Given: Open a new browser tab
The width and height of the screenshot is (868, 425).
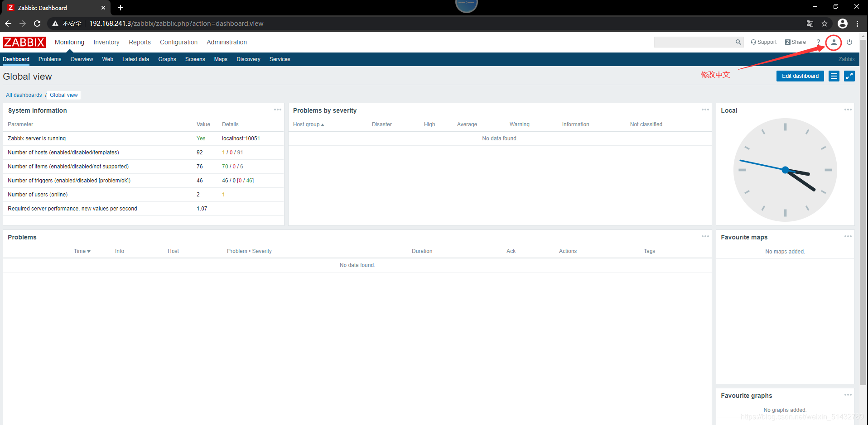Looking at the screenshot, I should pyautogui.click(x=121, y=8).
